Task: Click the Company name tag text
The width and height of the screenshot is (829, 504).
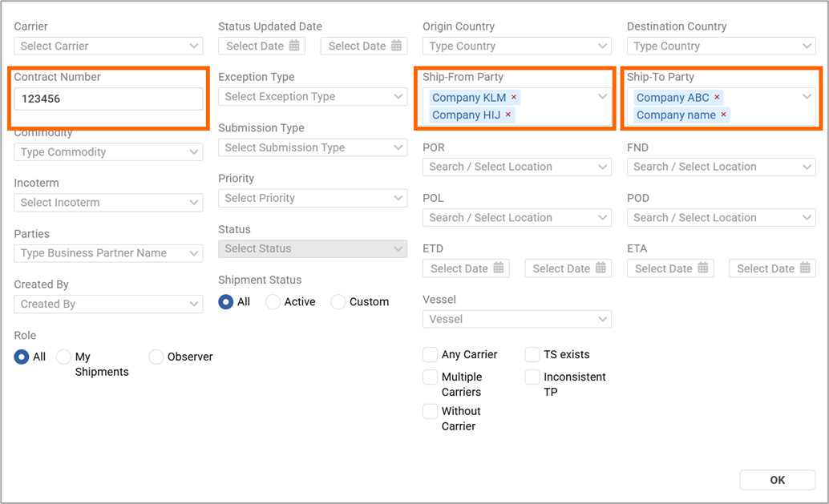Action: coord(676,115)
